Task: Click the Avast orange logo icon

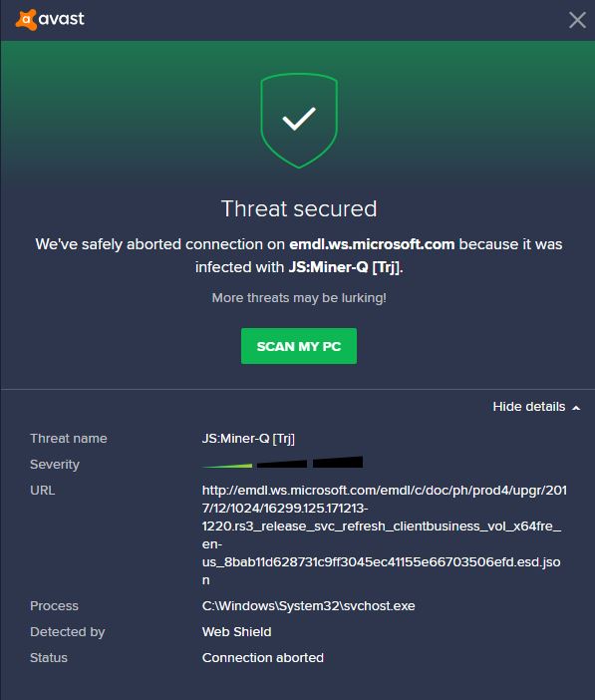Action: click(x=26, y=20)
